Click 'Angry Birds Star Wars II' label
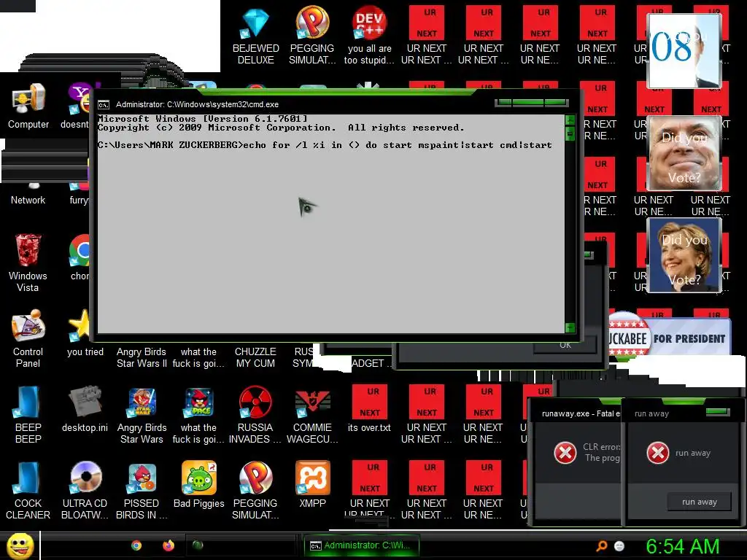 tap(142, 357)
